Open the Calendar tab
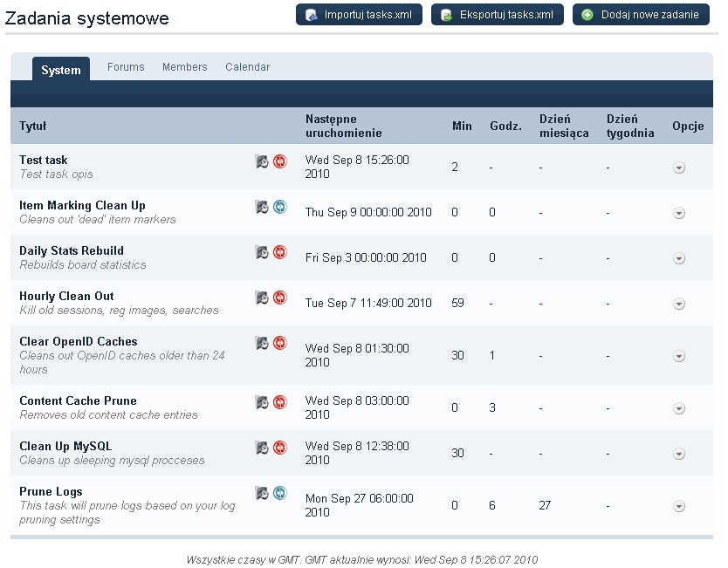The height and width of the screenshot is (568, 728). pos(247,67)
